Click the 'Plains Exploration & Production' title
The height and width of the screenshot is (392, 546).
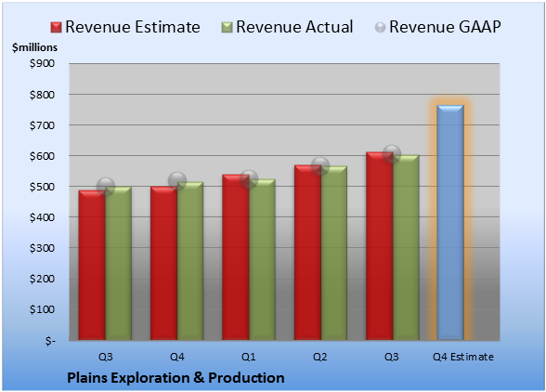coord(175,378)
